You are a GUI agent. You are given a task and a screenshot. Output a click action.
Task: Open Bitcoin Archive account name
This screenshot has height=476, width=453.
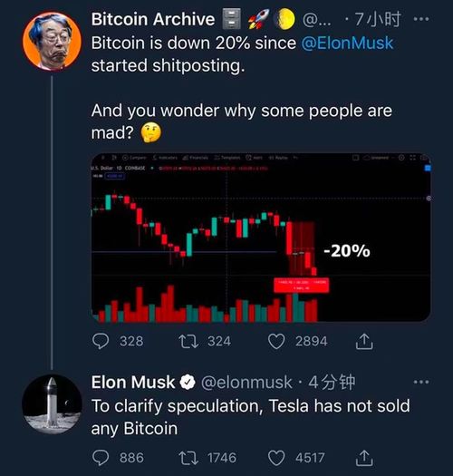pos(153,19)
